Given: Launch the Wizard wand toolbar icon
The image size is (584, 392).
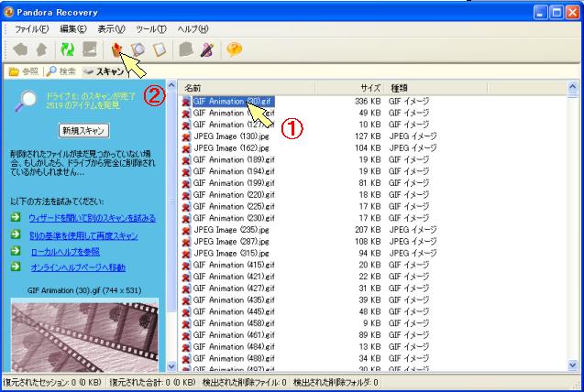Looking at the screenshot, I should pos(207,49).
